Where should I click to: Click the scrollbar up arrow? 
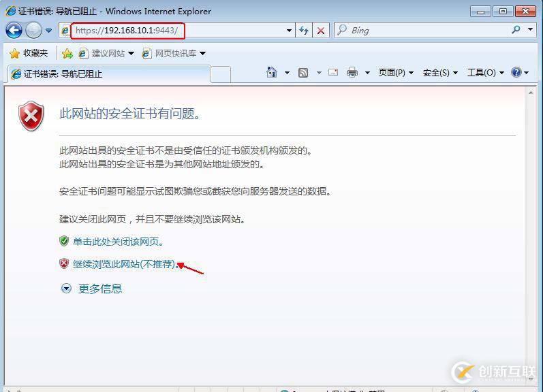pos(531,93)
